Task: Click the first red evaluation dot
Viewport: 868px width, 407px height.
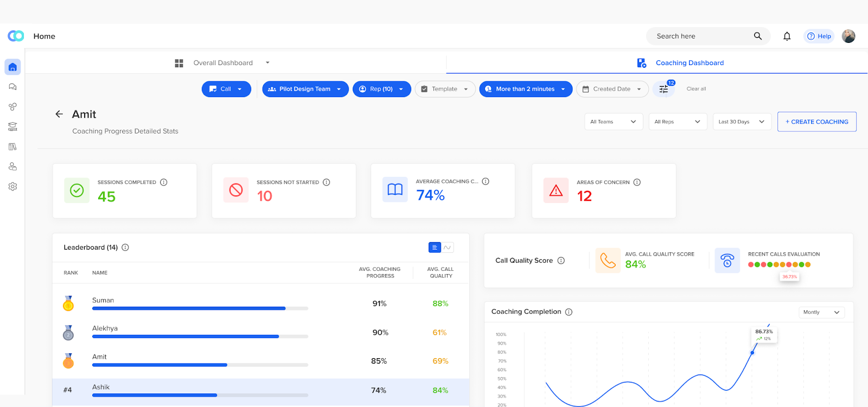Action: pos(751,265)
